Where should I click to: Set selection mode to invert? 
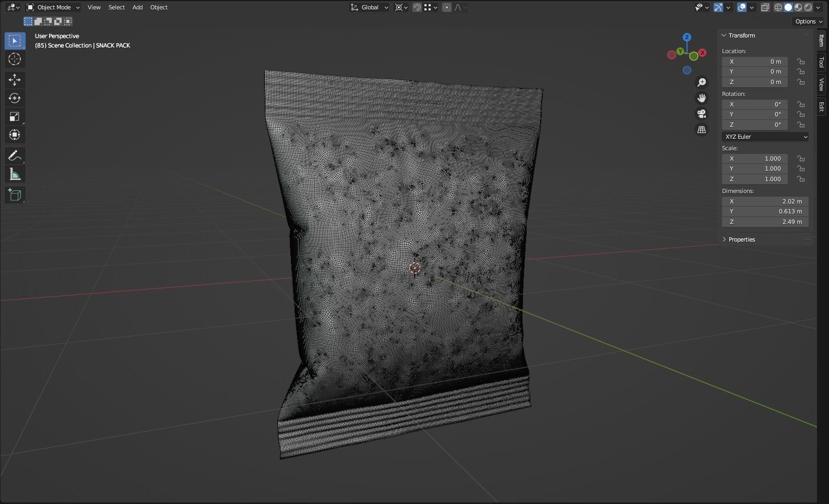pyautogui.click(x=58, y=21)
